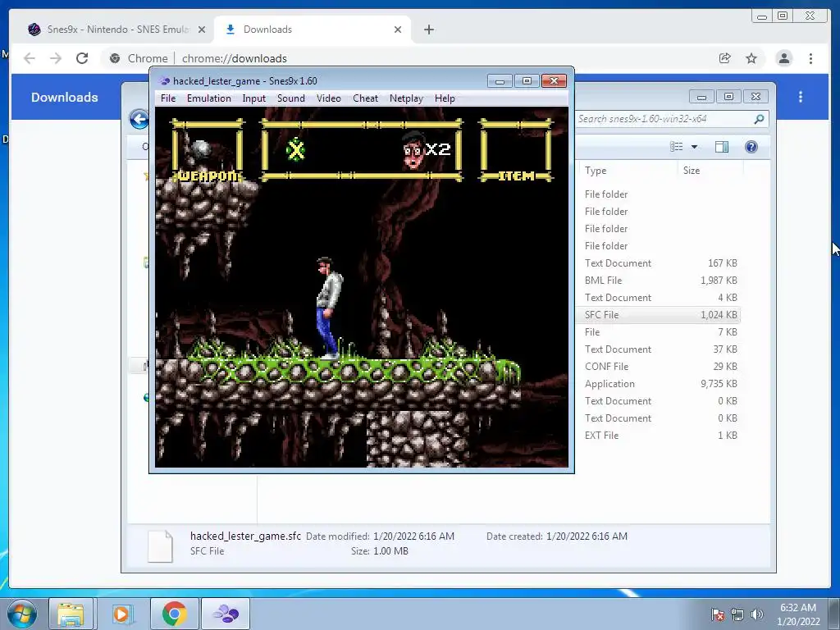This screenshot has height=630, width=840.
Task: Open the Netplay menu in Snes9x
Action: [406, 98]
